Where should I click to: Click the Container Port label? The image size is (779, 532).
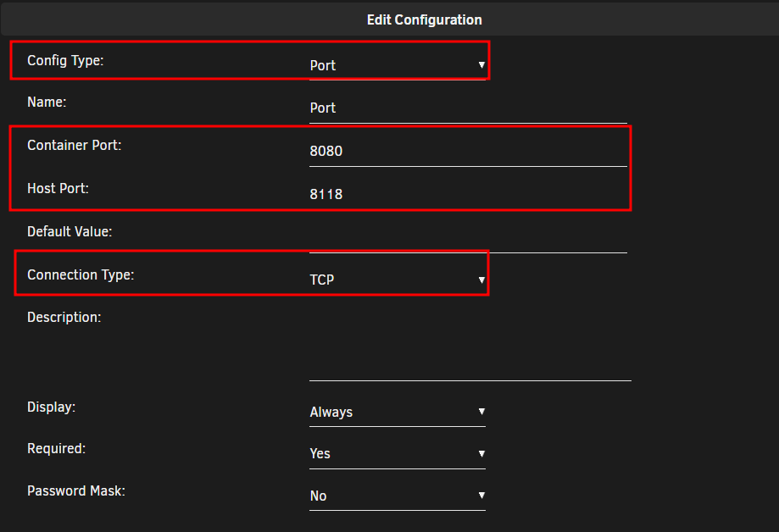(75, 145)
